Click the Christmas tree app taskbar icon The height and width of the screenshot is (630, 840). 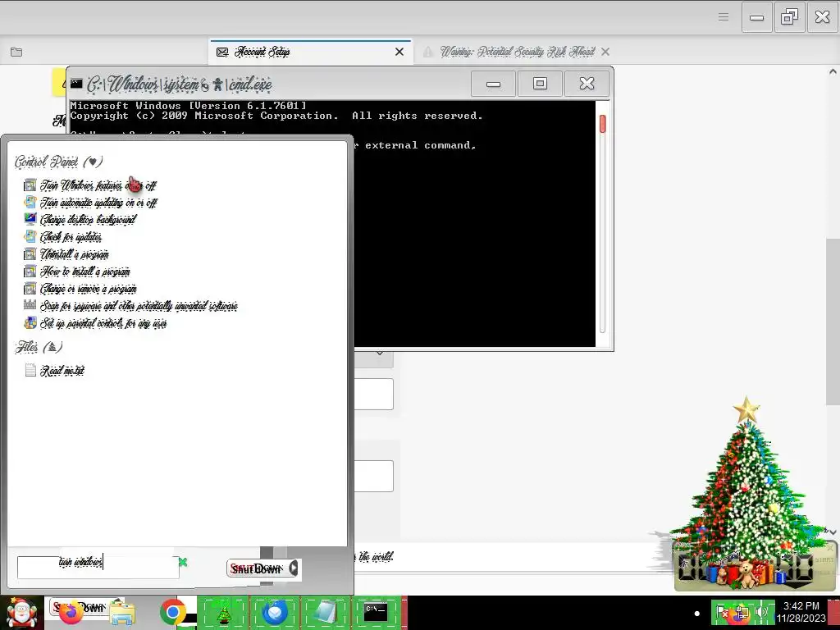[x=223, y=613]
